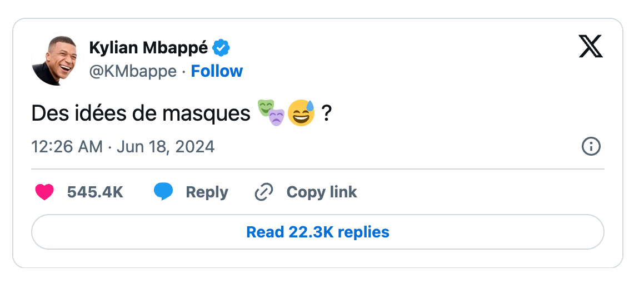Screen dimensions: 644x288
Task: Open the tweet info icon
Action: click(x=590, y=147)
